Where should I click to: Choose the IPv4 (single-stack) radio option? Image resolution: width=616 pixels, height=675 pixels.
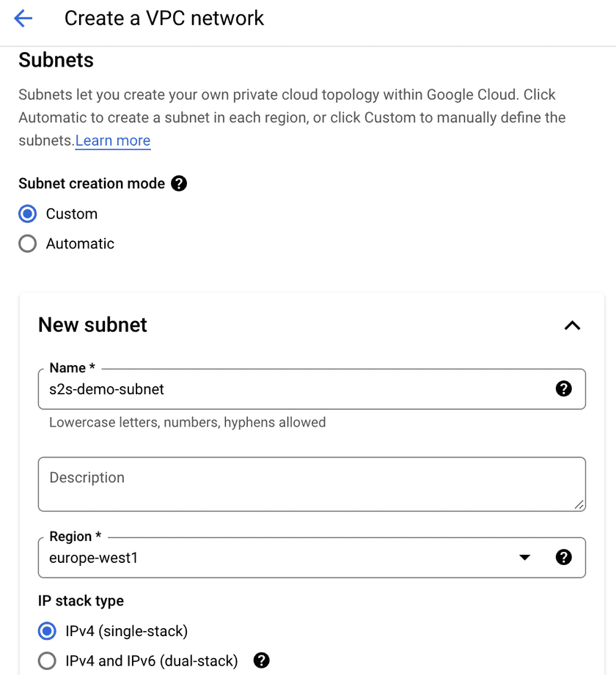point(47,631)
